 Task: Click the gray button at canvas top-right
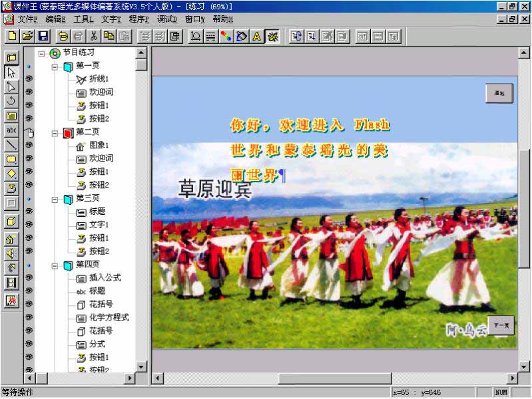(499, 93)
